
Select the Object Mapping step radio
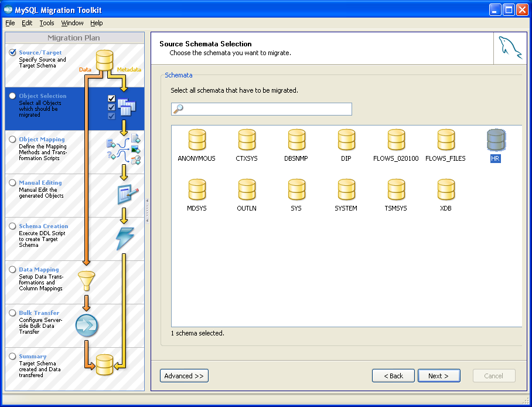(x=12, y=140)
